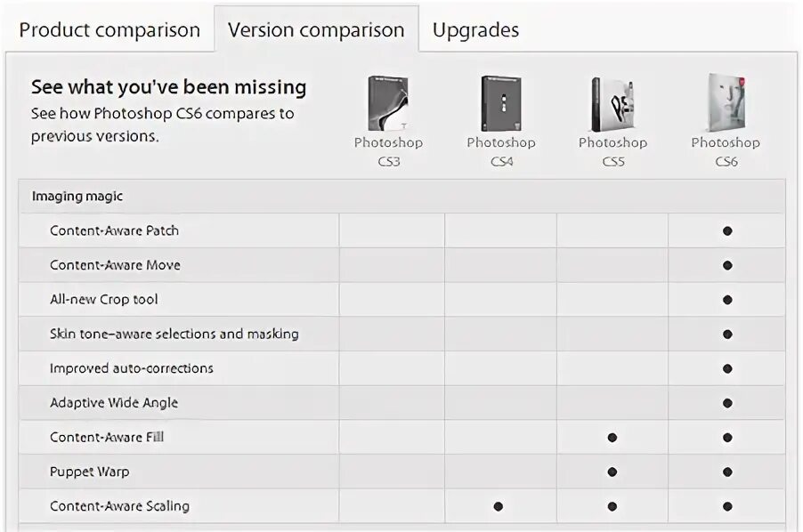Click the CS5 dot for Puppet Warp
Viewport: 803px width, 532px height.
pos(612,472)
